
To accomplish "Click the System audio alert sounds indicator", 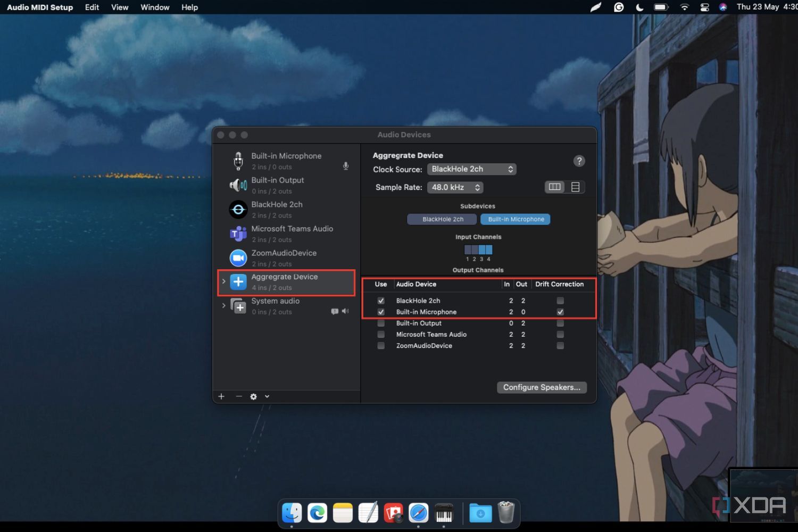I will [335, 311].
